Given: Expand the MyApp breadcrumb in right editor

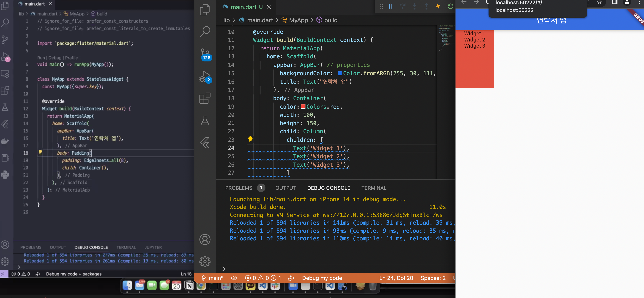Looking at the screenshot, I should 298,20.
